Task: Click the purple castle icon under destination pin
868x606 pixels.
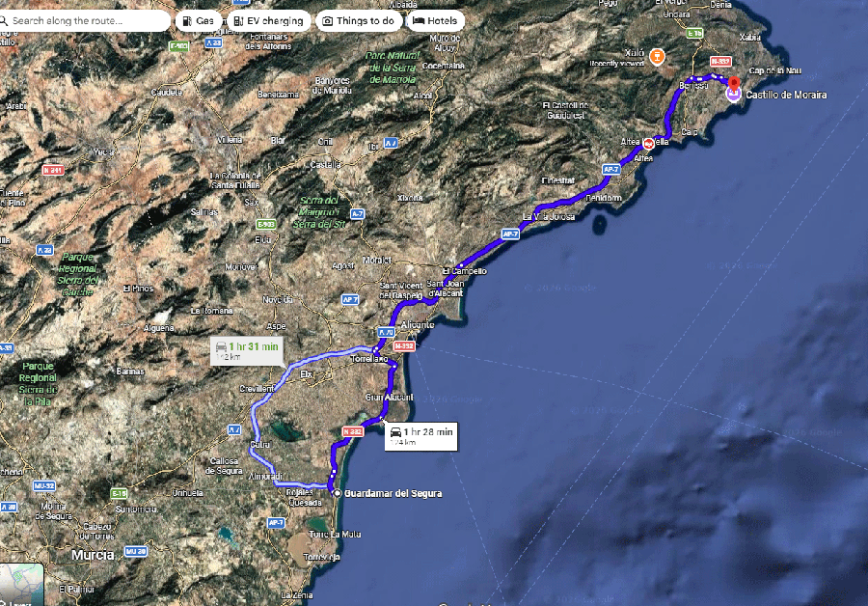Action: [x=734, y=94]
